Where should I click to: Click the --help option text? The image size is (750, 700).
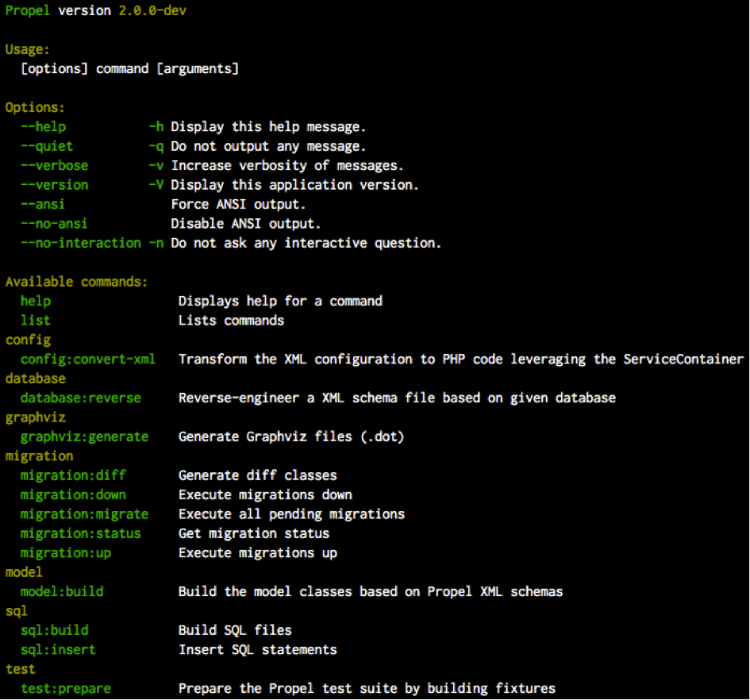[43, 127]
